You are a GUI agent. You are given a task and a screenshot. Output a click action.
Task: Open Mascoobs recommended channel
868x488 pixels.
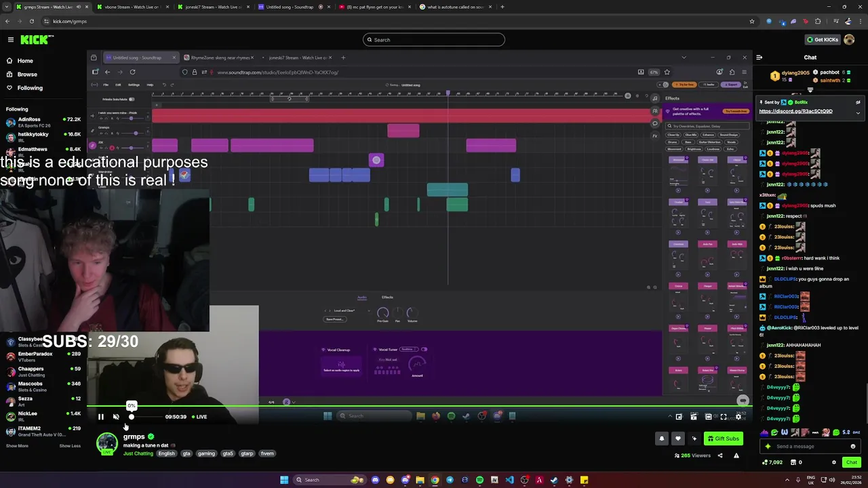[43, 386]
